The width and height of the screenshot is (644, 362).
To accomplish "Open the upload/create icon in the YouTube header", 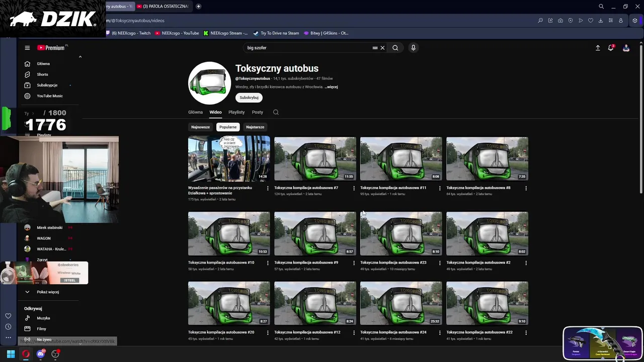I will pyautogui.click(x=598, y=48).
